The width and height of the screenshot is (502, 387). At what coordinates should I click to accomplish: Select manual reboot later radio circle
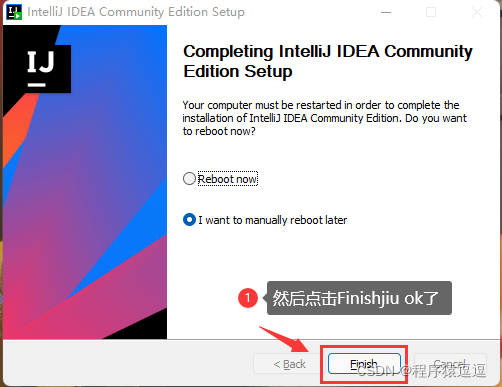(x=189, y=220)
